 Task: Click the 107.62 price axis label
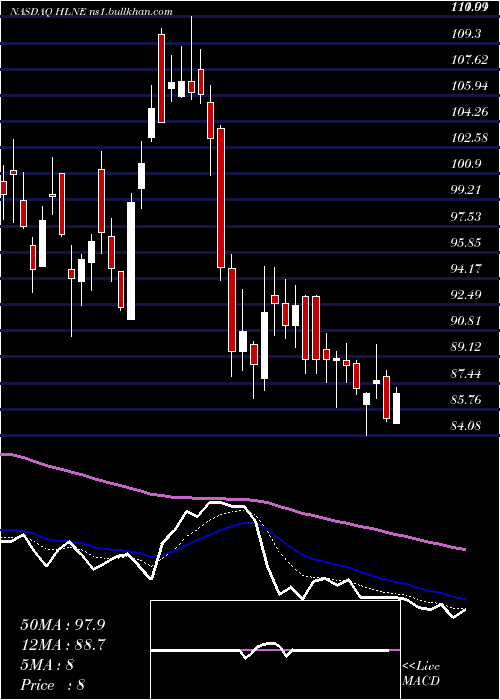click(x=469, y=60)
